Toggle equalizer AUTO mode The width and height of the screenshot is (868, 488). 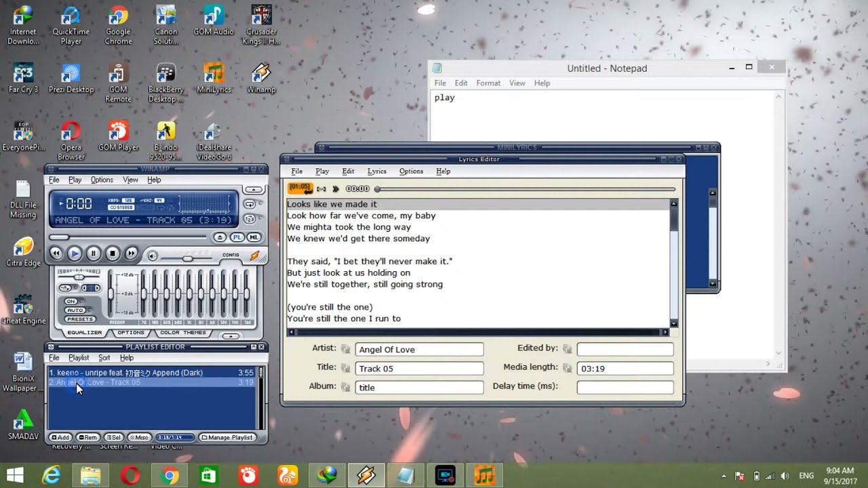[x=75, y=310]
